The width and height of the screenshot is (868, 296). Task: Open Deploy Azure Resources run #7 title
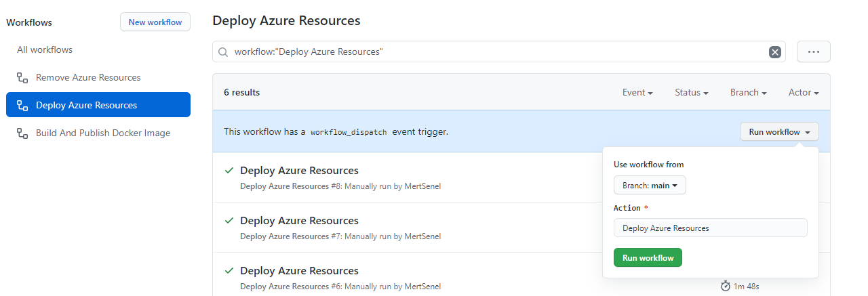tap(299, 221)
